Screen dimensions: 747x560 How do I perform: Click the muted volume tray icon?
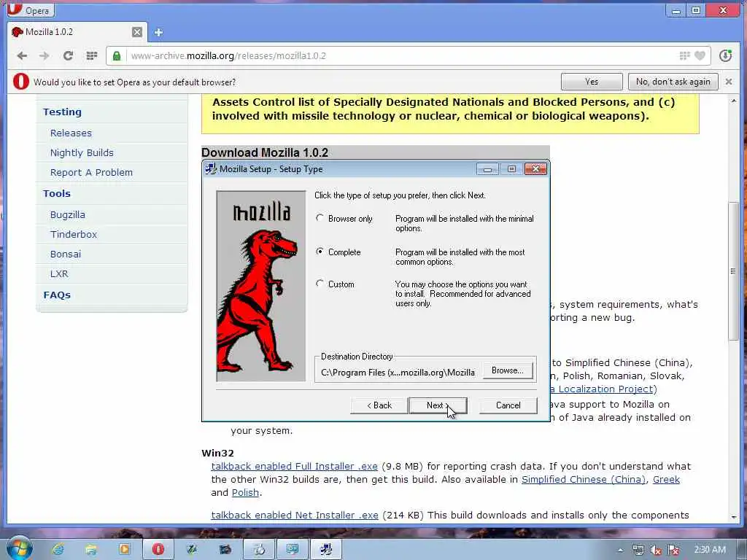click(x=656, y=550)
